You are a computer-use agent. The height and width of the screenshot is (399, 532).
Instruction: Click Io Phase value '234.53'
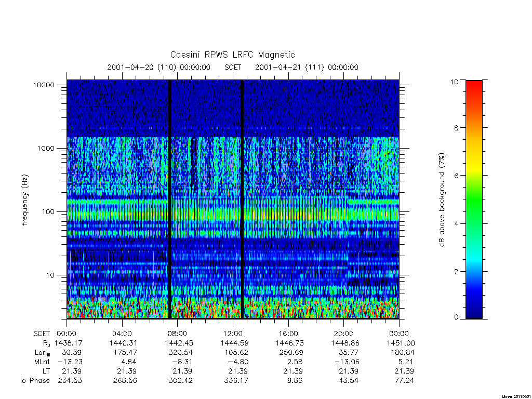point(70,381)
